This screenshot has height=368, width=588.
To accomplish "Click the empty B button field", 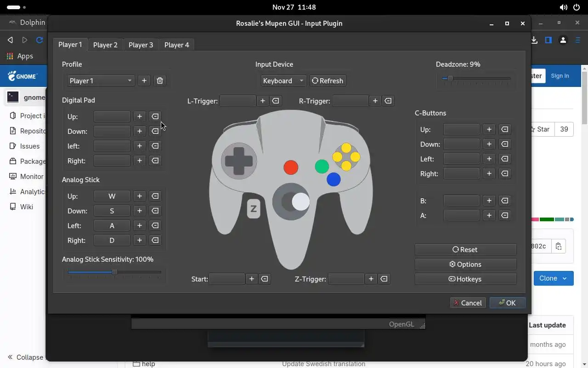I will point(461,201).
